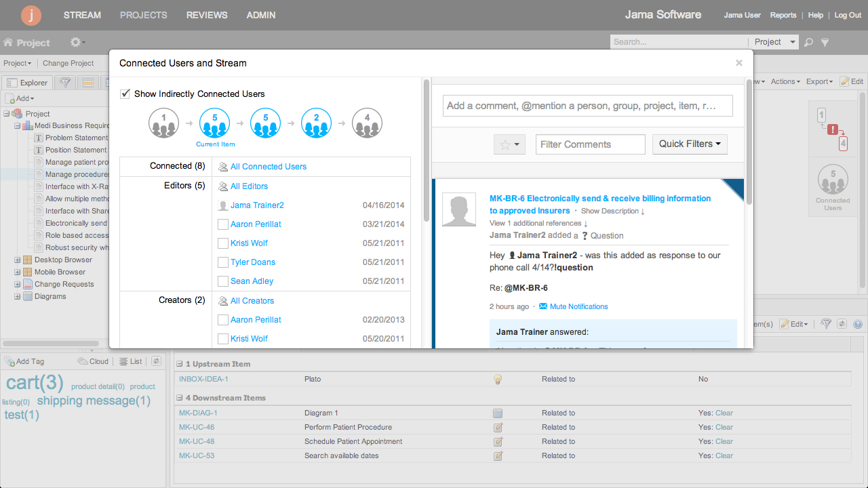Screen dimensions: 868x488
Task: Click the search magnifier icon in header
Action: coord(808,42)
